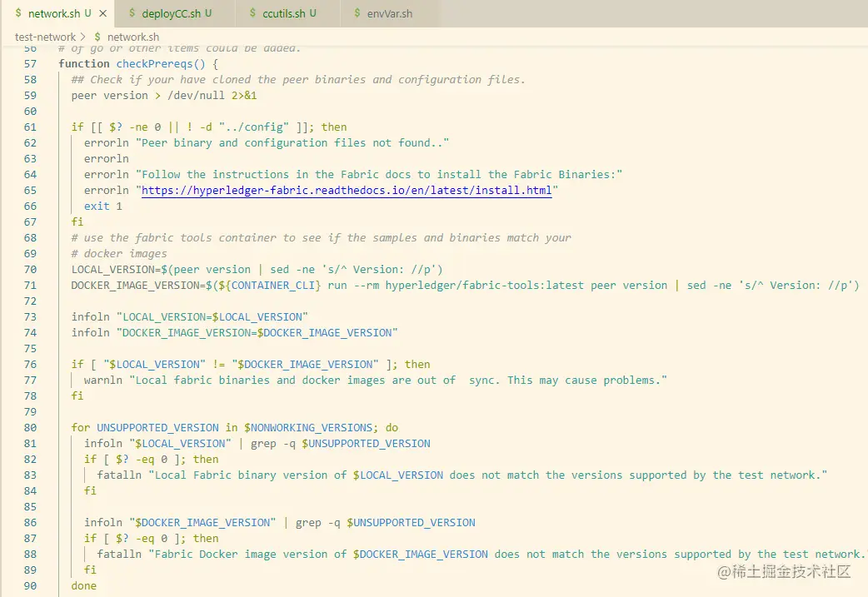Click the breadcrumb chevron after test-network

[x=83, y=37]
